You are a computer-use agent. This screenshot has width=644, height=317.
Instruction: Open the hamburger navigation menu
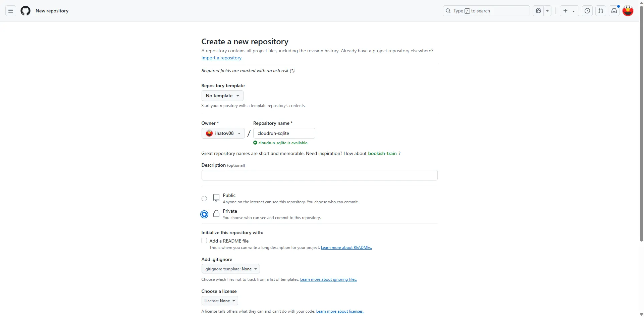(x=11, y=11)
